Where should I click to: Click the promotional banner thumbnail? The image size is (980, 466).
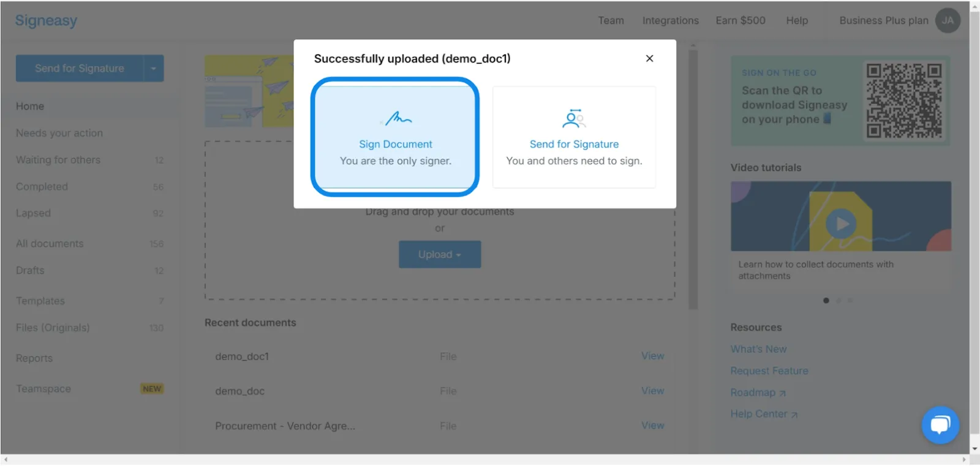point(249,91)
